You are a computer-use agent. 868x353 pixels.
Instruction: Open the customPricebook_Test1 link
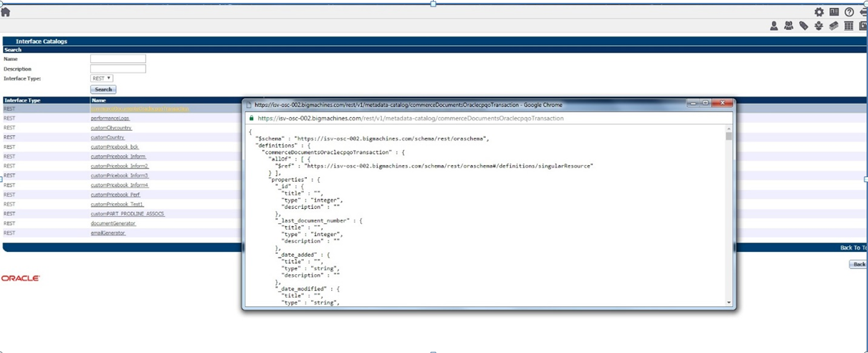click(x=117, y=204)
